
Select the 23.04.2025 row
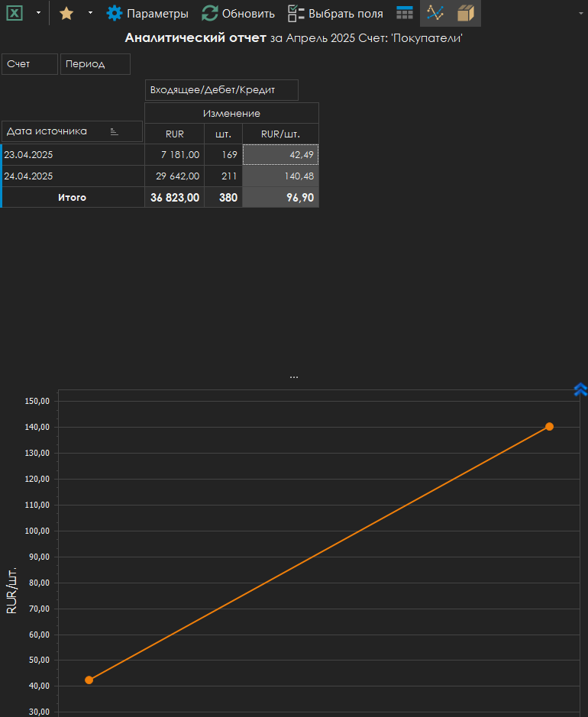pyautogui.click(x=73, y=155)
